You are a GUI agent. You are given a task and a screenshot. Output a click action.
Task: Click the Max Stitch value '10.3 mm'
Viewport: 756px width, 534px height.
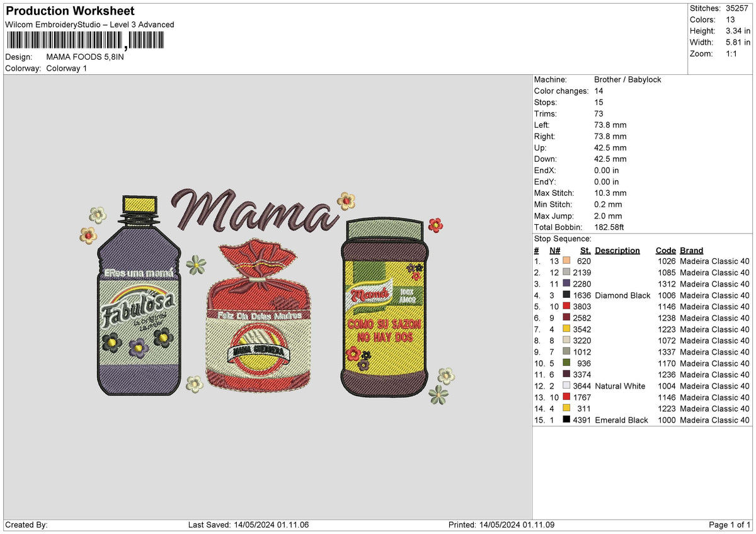(x=610, y=193)
